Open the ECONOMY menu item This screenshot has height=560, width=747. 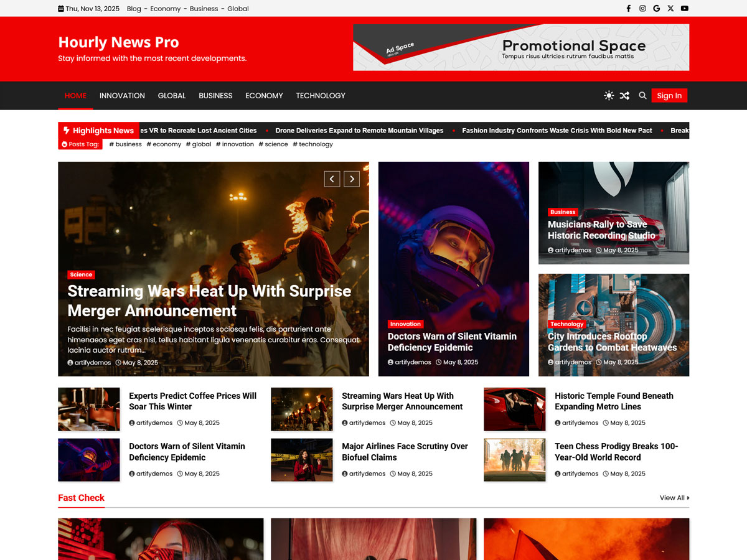(x=264, y=96)
